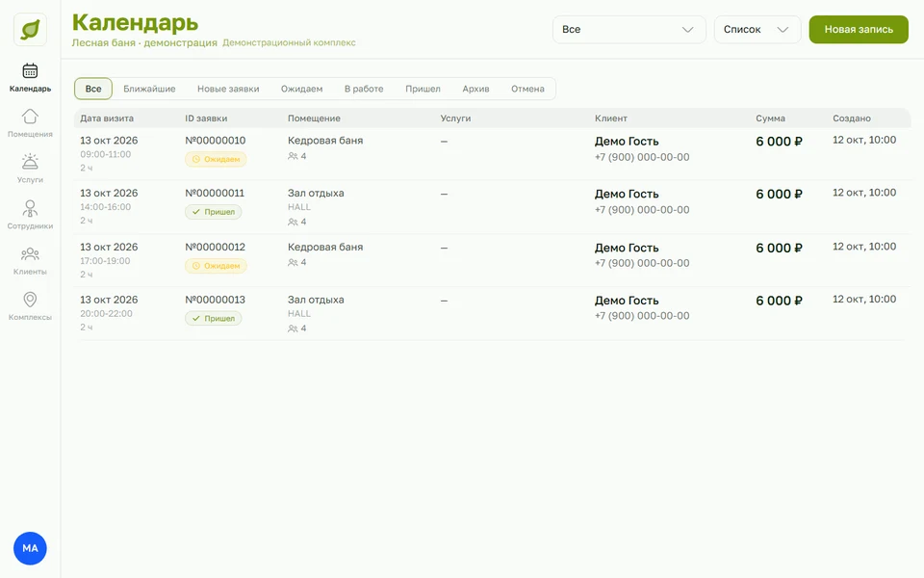
Task: Click time 17:00-19:00 visit slot
Action: (106, 261)
